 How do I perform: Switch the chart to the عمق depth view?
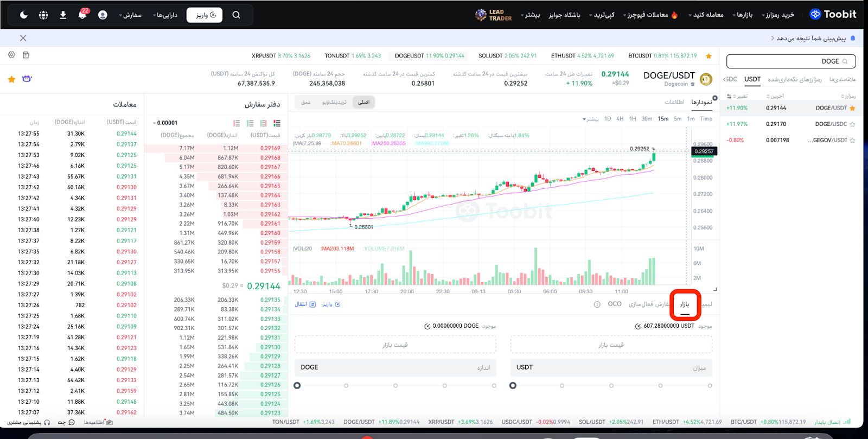[x=306, y=102]
